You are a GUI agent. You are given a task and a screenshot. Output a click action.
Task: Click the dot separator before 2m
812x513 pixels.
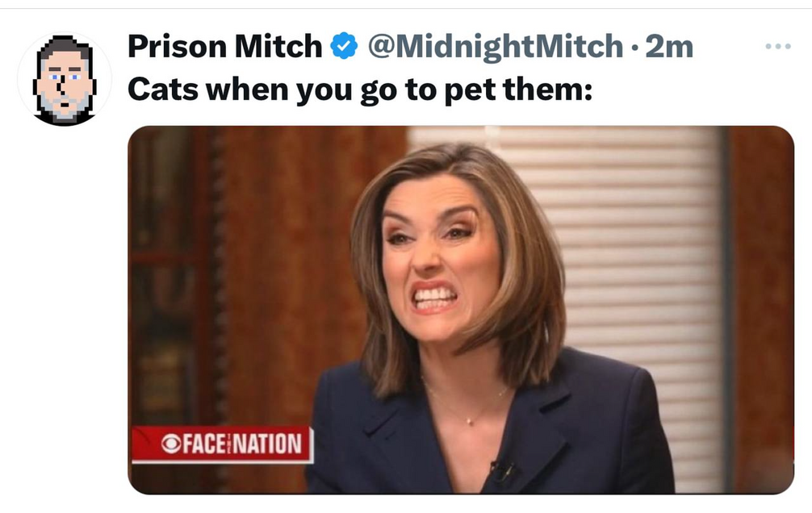[x=635, y=48]
